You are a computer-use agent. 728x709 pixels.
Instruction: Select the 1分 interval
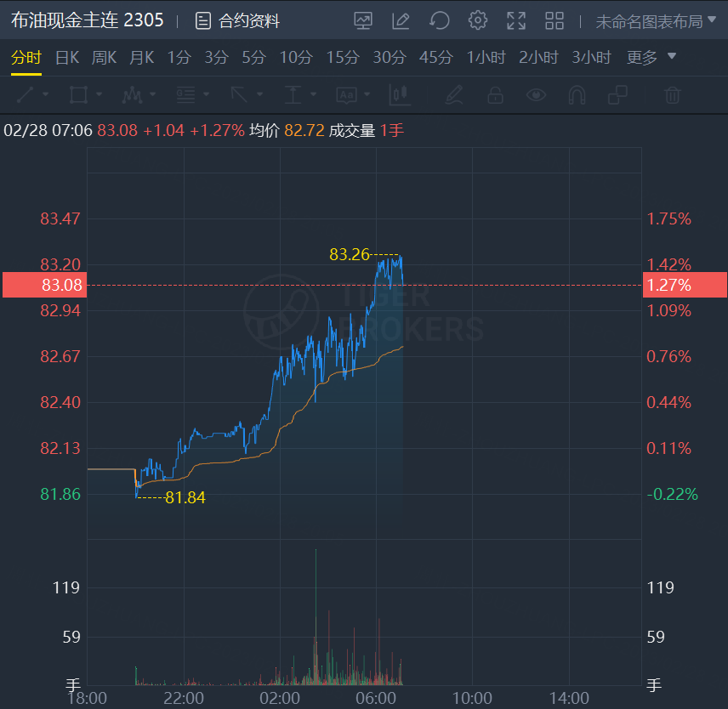[x=179, y=58]
